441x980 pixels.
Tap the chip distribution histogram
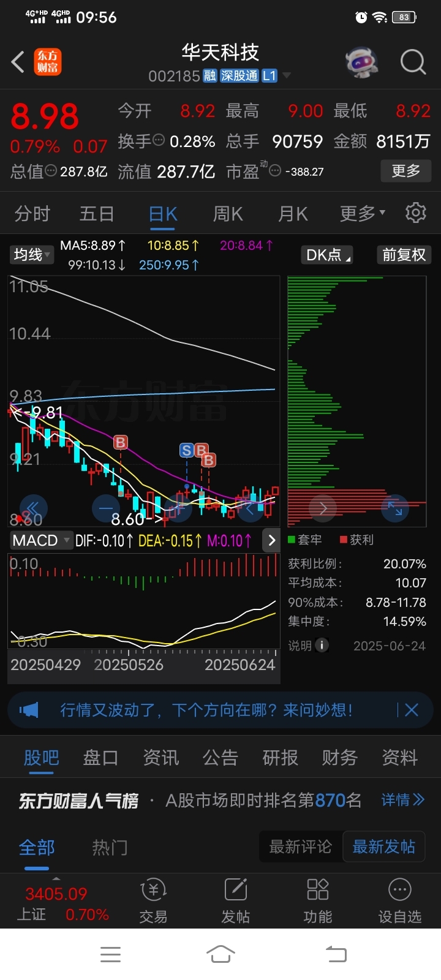click(x=356, y=401)
